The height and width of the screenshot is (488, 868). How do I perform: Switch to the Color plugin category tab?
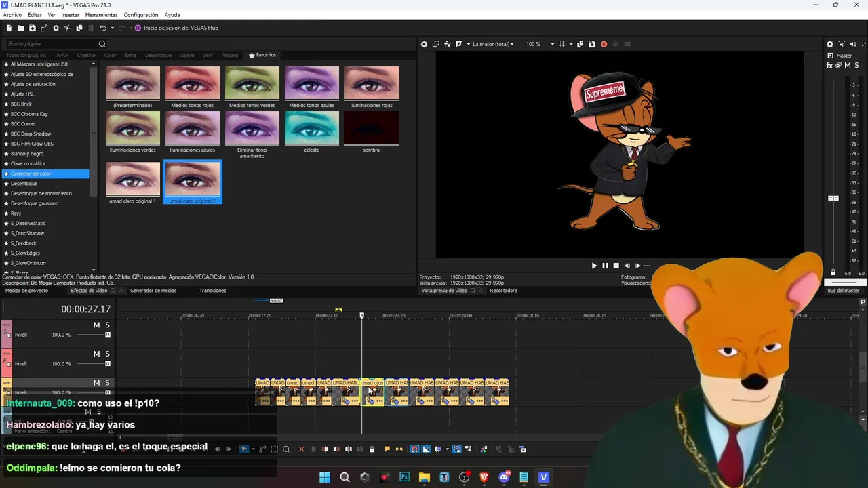(x=110, y=55)
